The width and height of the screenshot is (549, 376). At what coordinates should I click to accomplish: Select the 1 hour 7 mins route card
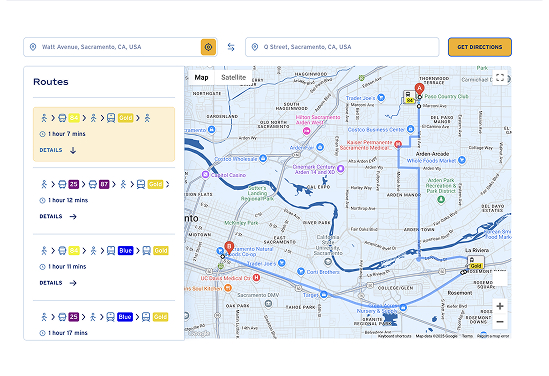coord(104,134)
